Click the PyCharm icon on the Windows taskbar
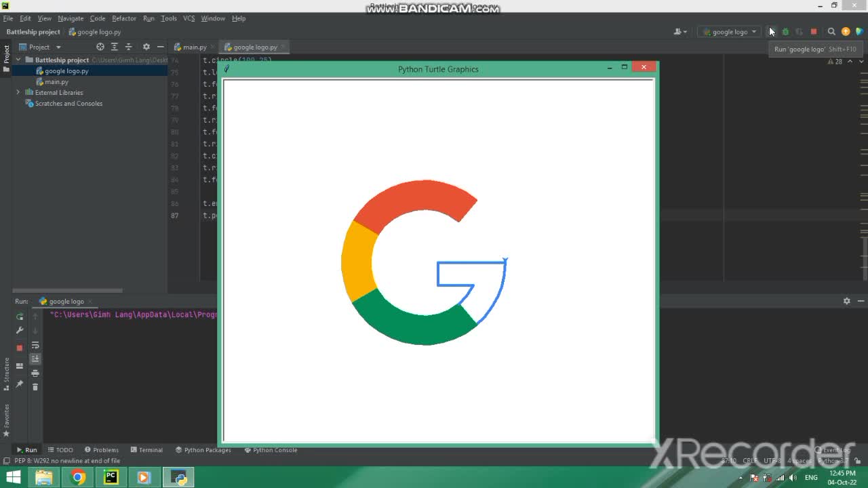 tap(111, 478)
